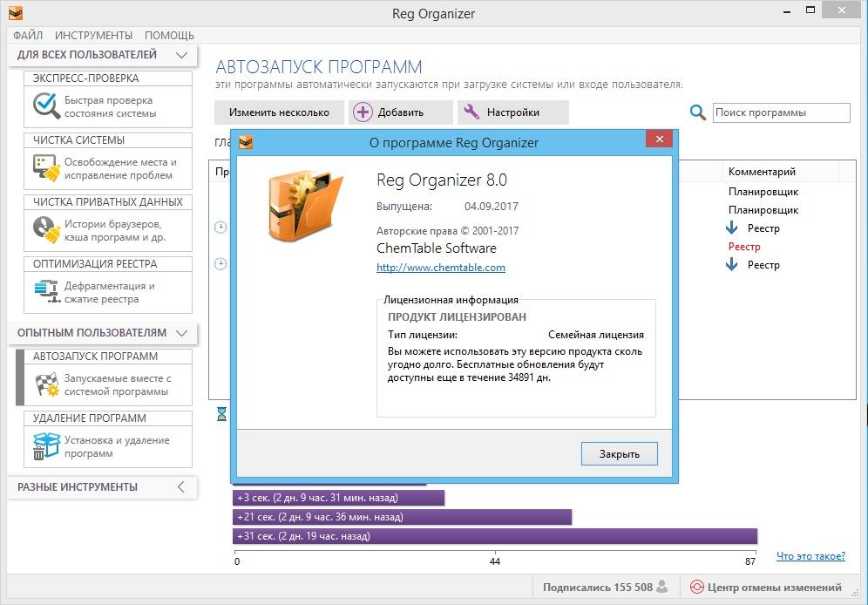Click the system cleanup monitor icon
868x605 pixels.
point(46,167)
